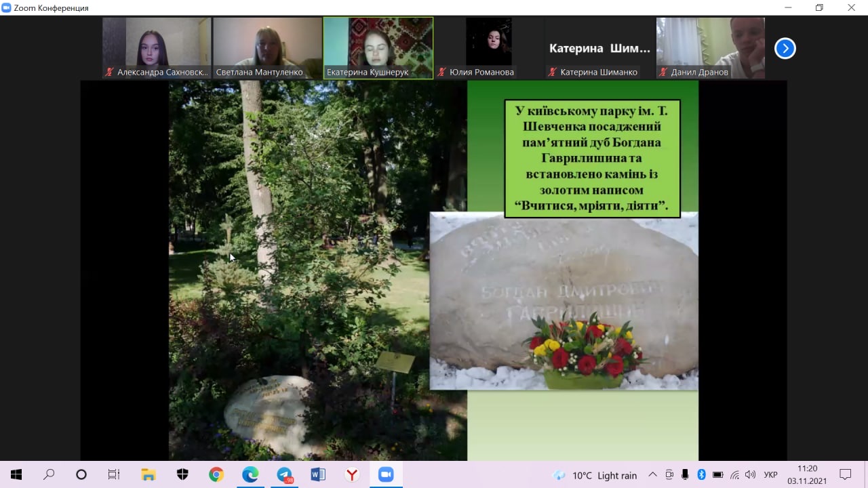Open the clock and calendar flyout
The height and width of the screenshot is (488, 868).
[x=807, y=474]
